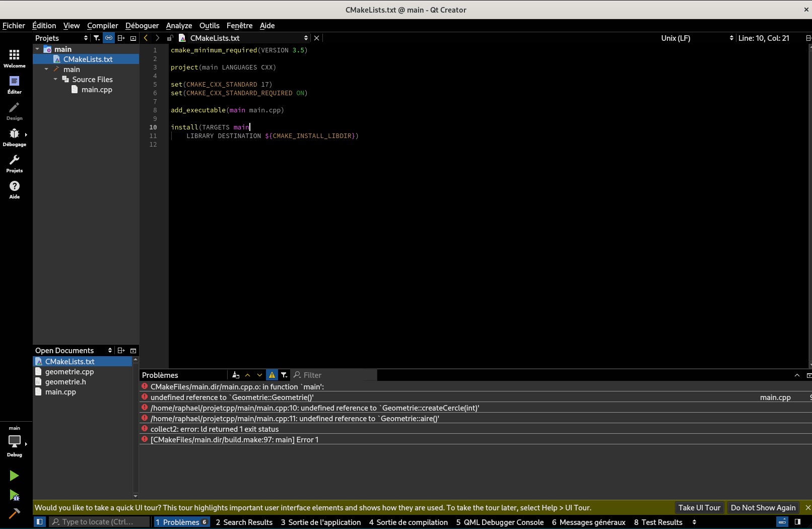Collapse the Source Files folder
This screenshot has height=529, width=812.
click(x=55, y=79)
